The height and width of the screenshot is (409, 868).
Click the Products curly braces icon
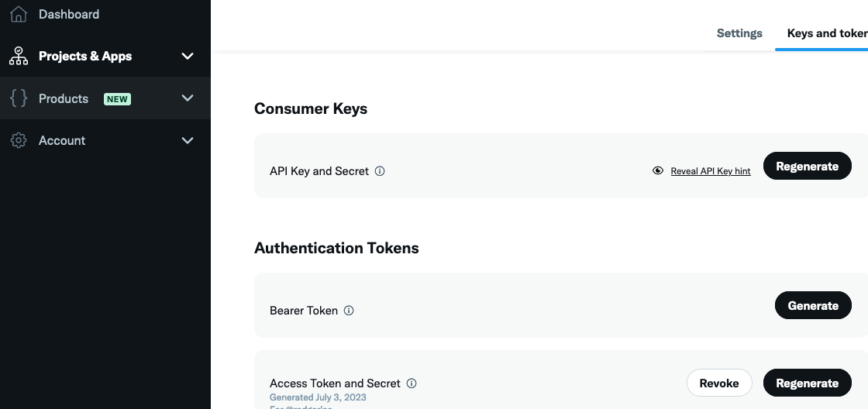click(18, 98)
